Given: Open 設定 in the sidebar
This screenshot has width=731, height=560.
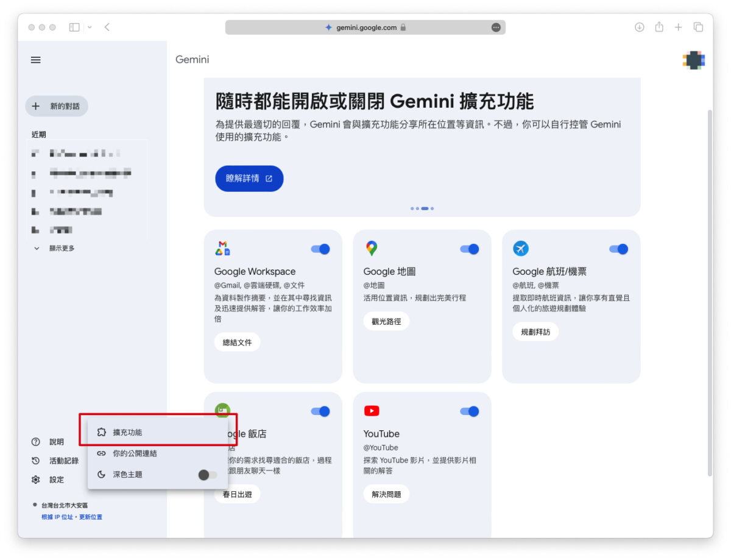Looking at the screenshot, I should click(x=48, y=480).
